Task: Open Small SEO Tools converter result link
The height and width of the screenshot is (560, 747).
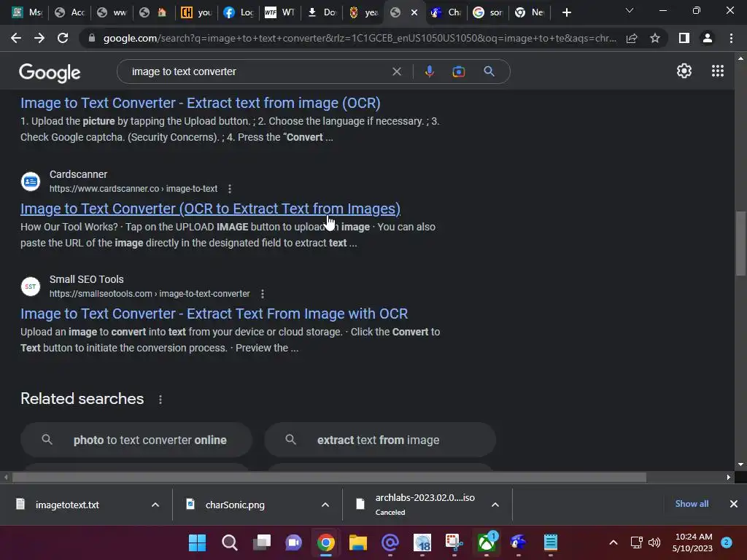Action: coord(214,314)
